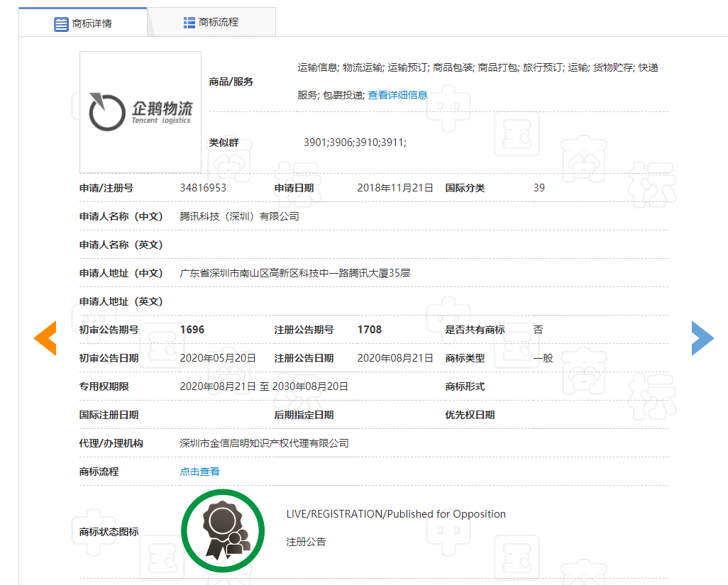Click the blue right arrow for next trademark
Image resolution: width=728 pixels, height=585 pixels.
click(702, 338)
